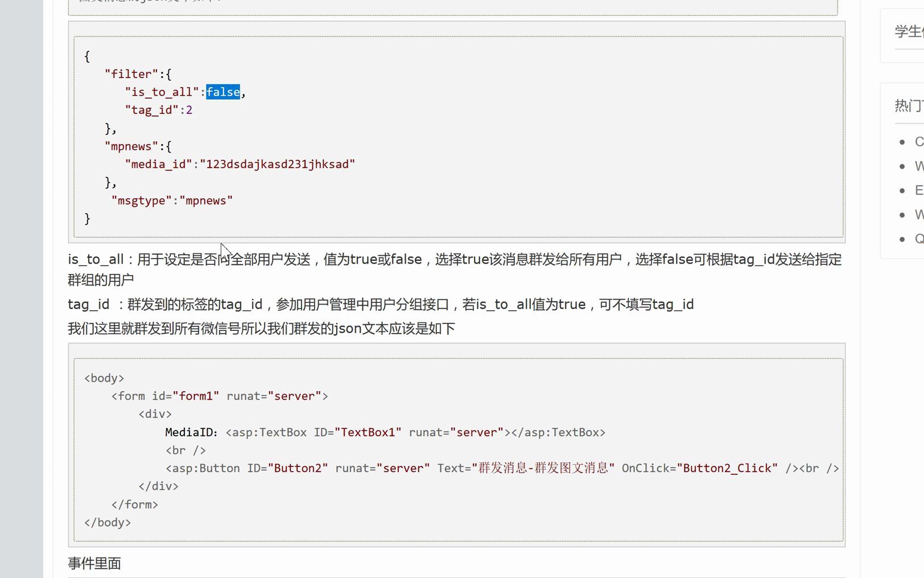The height and width of the screenshot is (578, 924).
Task: Click the closing </form> tag in the code
Action: click(x=134, y=505)
